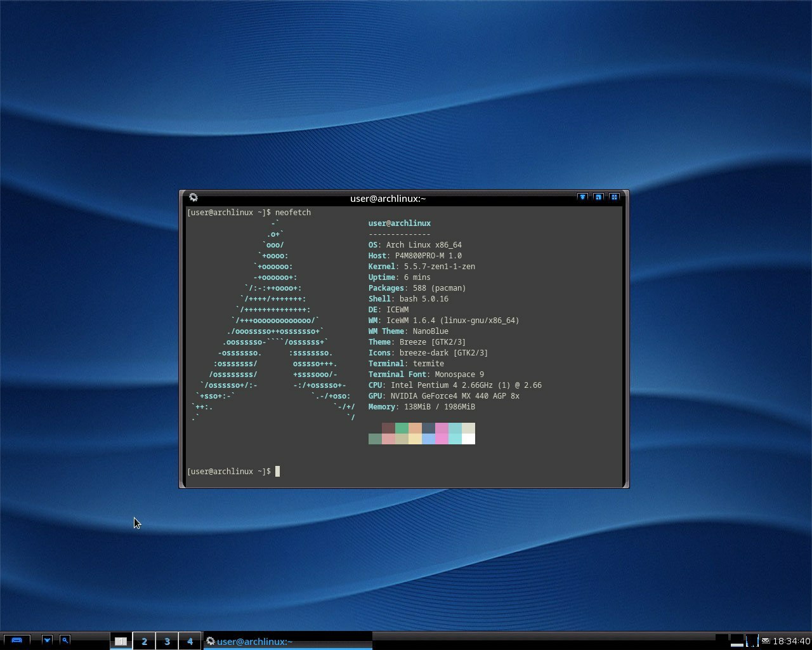
Task: Click the 'CPU: Intel Pentium 4 2.66GHz' line
Action: click(x=455, y=385)
